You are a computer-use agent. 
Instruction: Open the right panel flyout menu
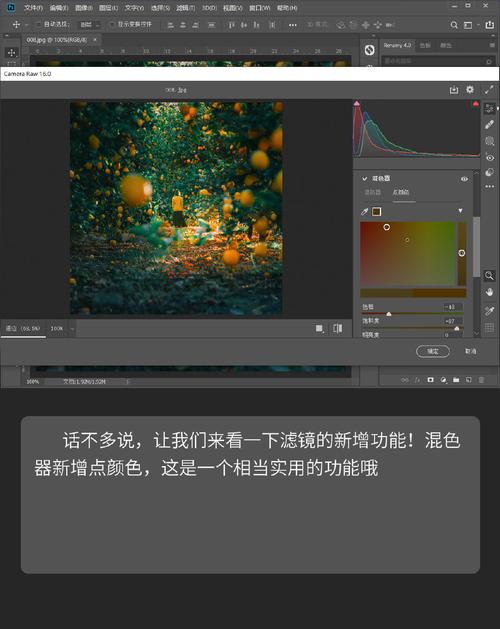point(492,45)
